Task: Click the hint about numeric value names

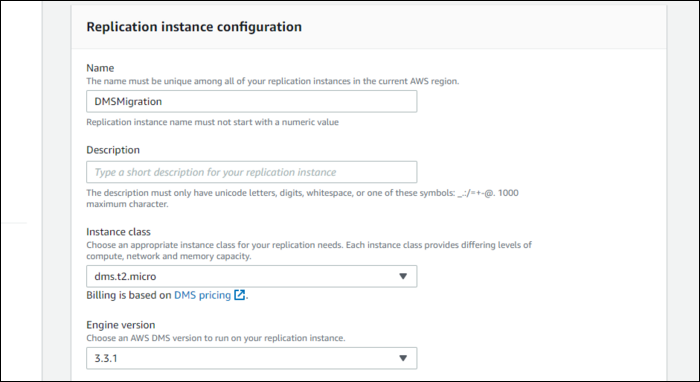Action: [x=212, y=122]
